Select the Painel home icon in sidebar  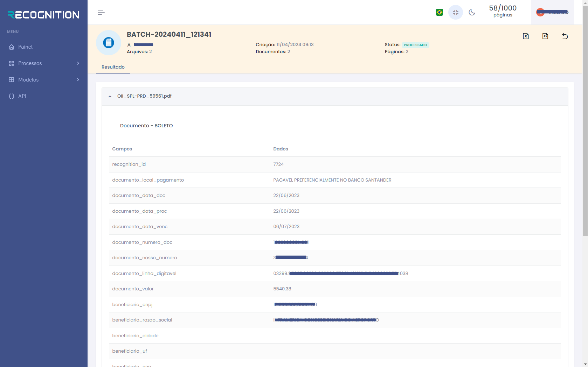(x=12, y=47)
